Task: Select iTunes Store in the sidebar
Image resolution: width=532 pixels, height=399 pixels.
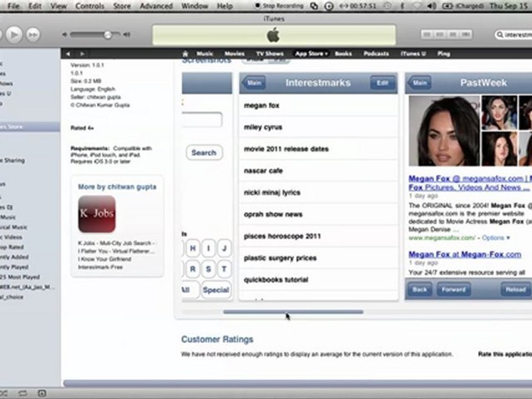Action: 30,126
